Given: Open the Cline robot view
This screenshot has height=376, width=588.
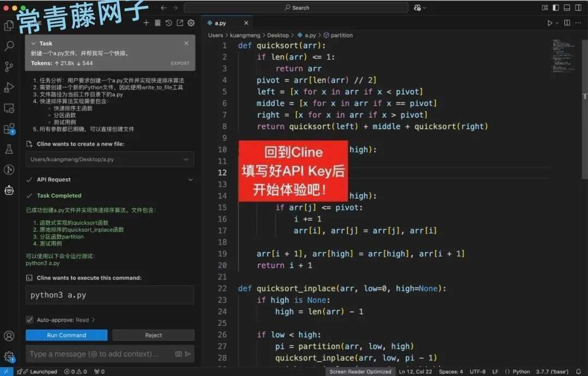Looking at the screenshot, I should pyautogui.click(x=9, y=190).
